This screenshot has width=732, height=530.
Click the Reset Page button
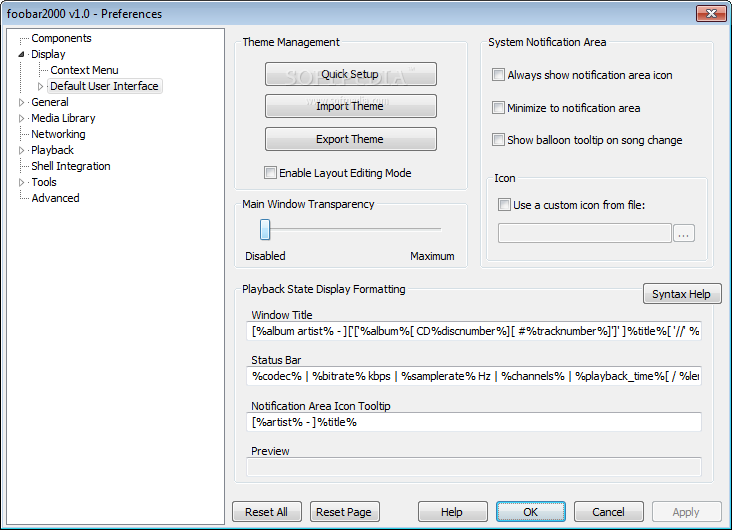(x=345, y=512)
